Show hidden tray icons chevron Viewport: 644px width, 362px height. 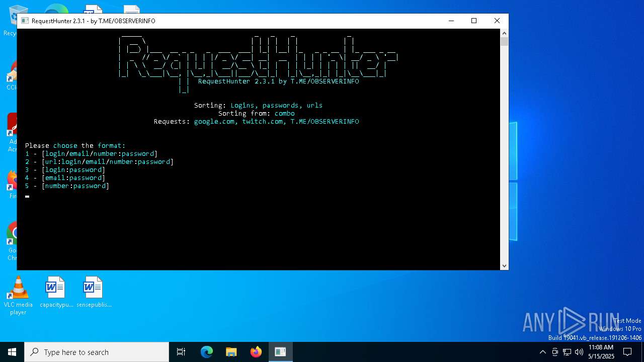click(x=542, y=352)
